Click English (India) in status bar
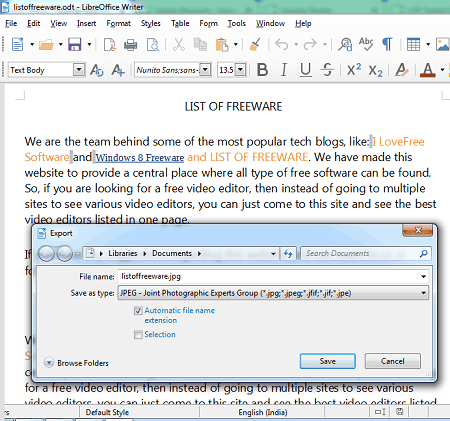The width and height of the screenshot is (450, 421). click(263, 412)
